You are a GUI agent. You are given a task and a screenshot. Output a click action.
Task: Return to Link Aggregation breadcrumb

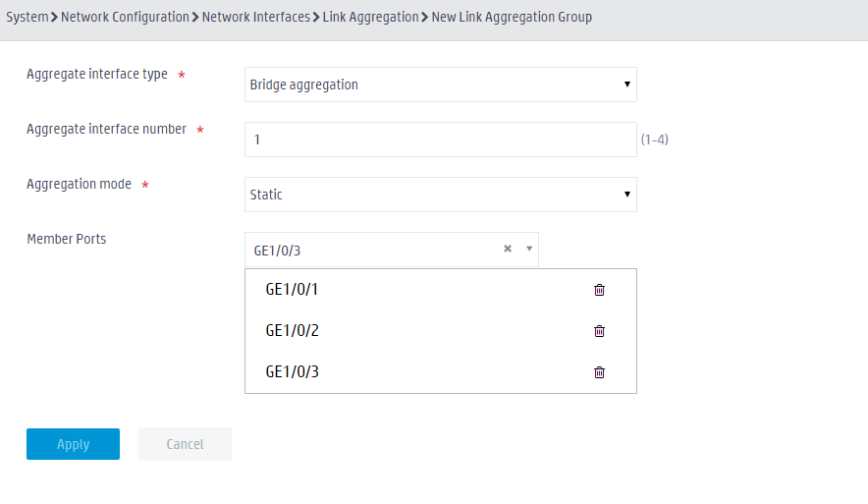(x=371, y=17)
